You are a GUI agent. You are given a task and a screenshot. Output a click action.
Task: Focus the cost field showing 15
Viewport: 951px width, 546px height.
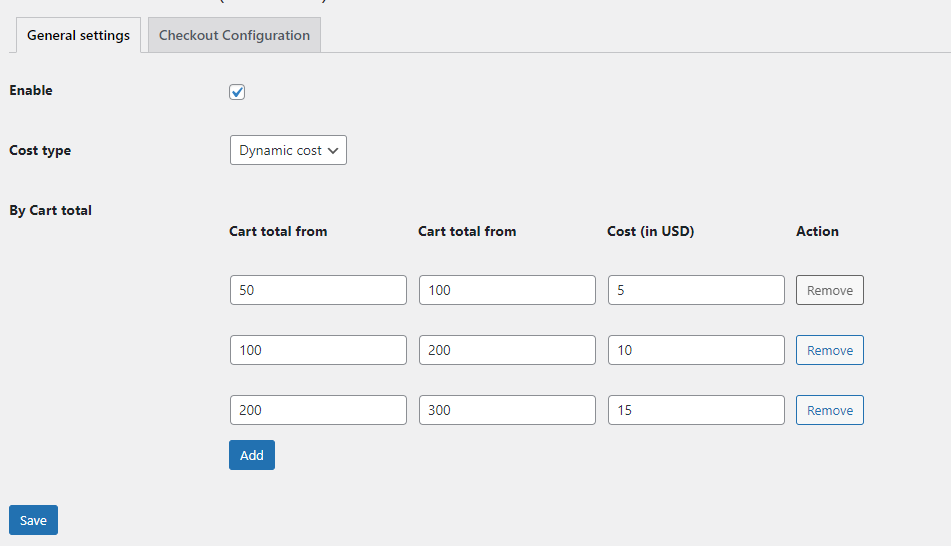coord(695,410)
